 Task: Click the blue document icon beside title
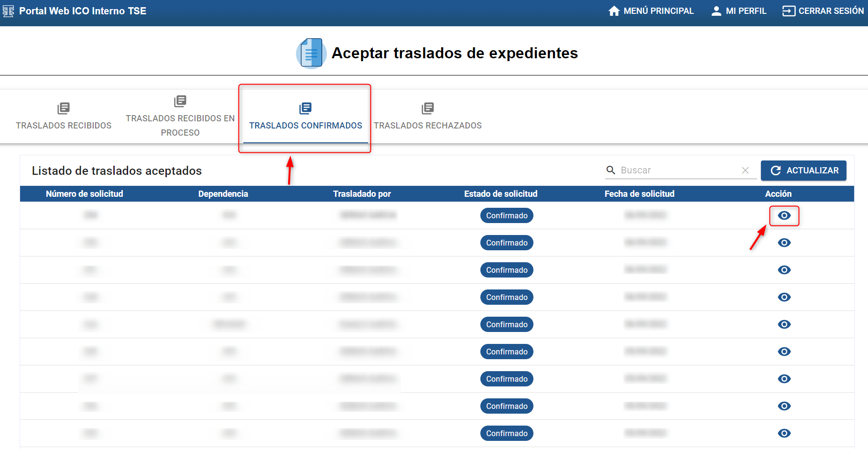point(311,53)
